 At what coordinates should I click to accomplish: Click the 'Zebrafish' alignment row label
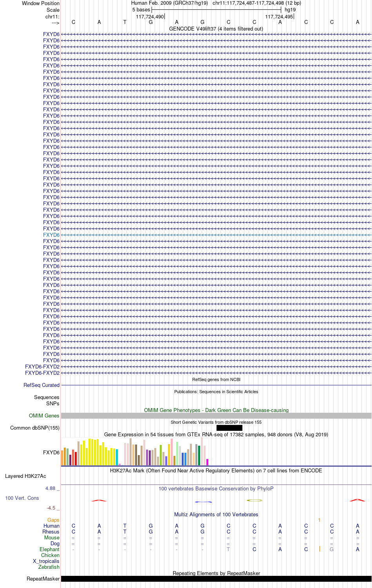49,567
